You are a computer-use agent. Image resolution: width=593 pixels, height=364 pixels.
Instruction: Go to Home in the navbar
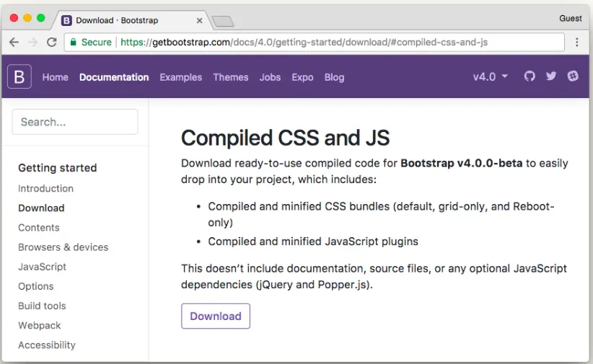(x=56, y=77)
